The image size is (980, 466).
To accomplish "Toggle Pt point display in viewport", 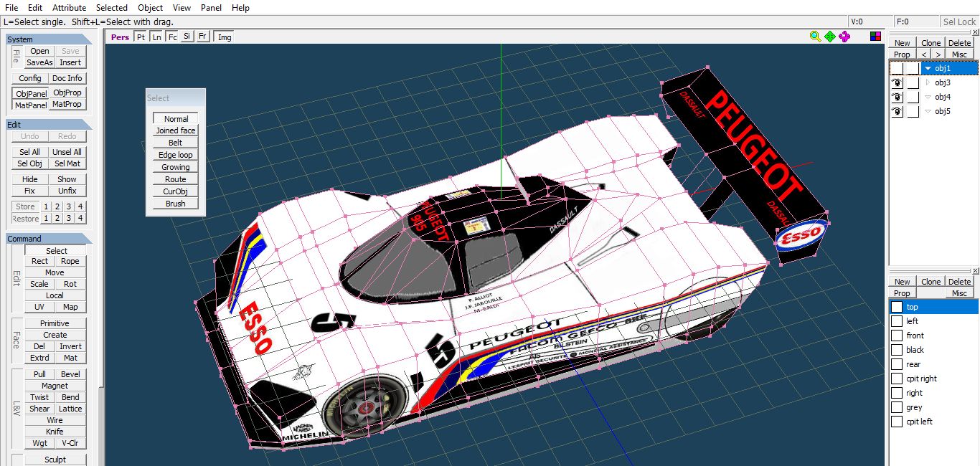I will click(141, 37).
